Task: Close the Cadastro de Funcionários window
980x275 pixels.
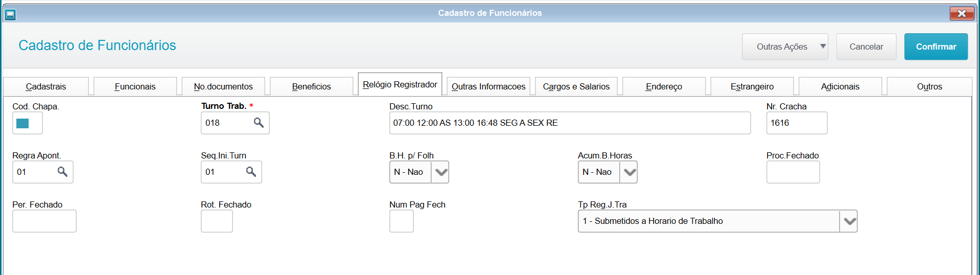Action: tap(961, 14)
